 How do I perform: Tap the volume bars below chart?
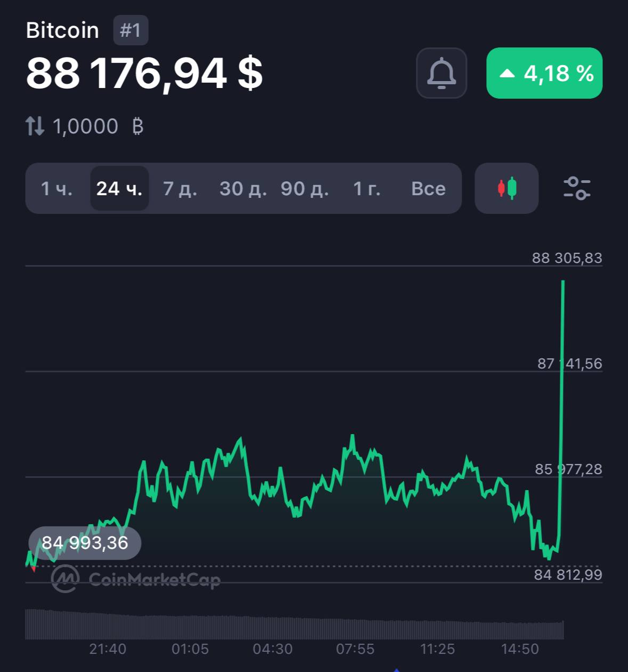294,624
